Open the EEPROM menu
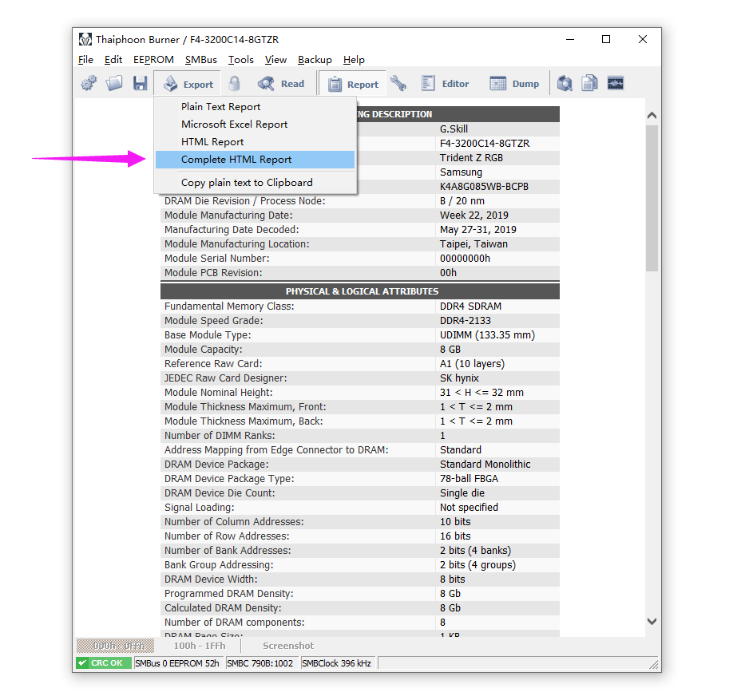 tap(153, 59)
